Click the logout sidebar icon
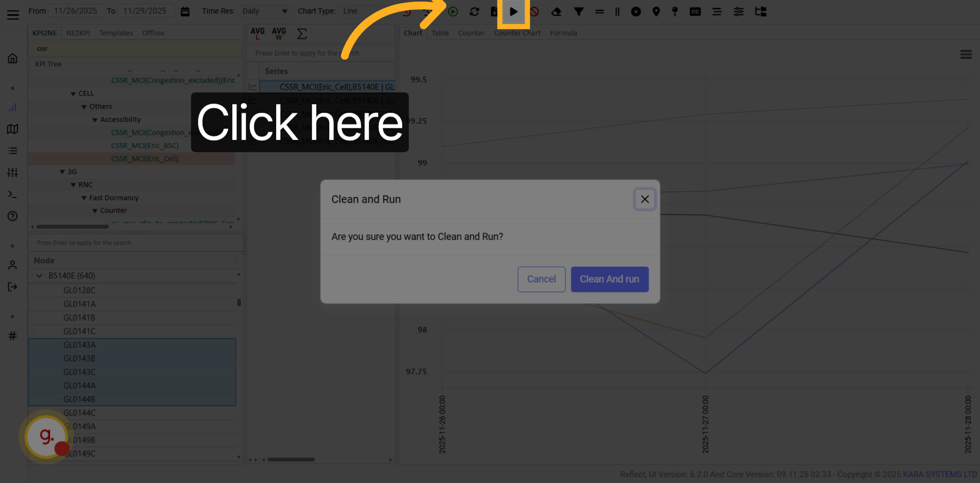The width and height of the screenshot is (980, 483). (x=13, y=287)
